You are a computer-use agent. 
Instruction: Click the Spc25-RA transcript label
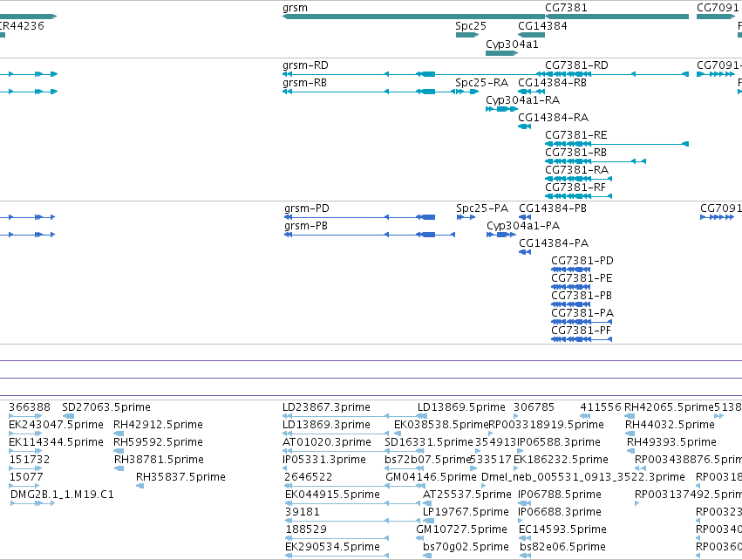click(x=481, y=83)
